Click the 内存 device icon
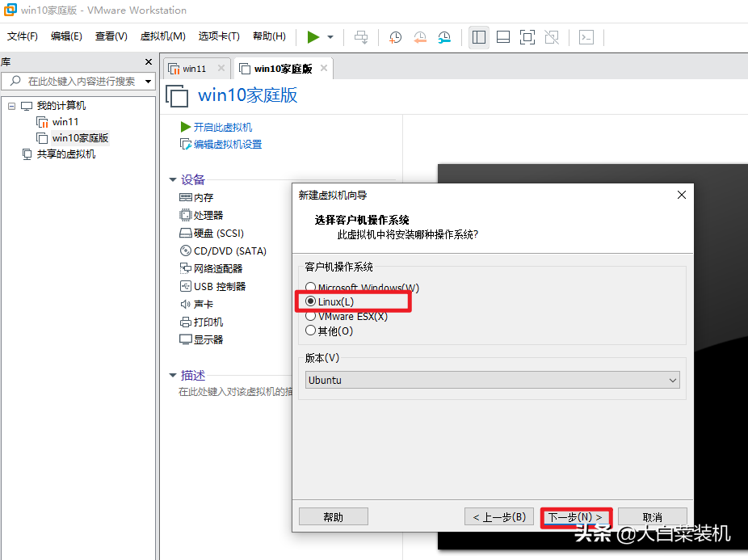This screenshot has width=748, height=560. 186,197
